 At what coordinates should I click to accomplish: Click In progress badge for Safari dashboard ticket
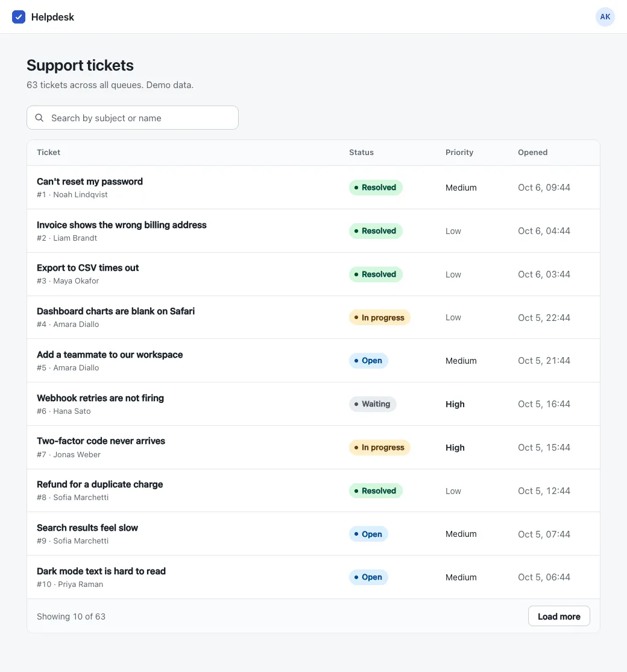coord(379,317)
